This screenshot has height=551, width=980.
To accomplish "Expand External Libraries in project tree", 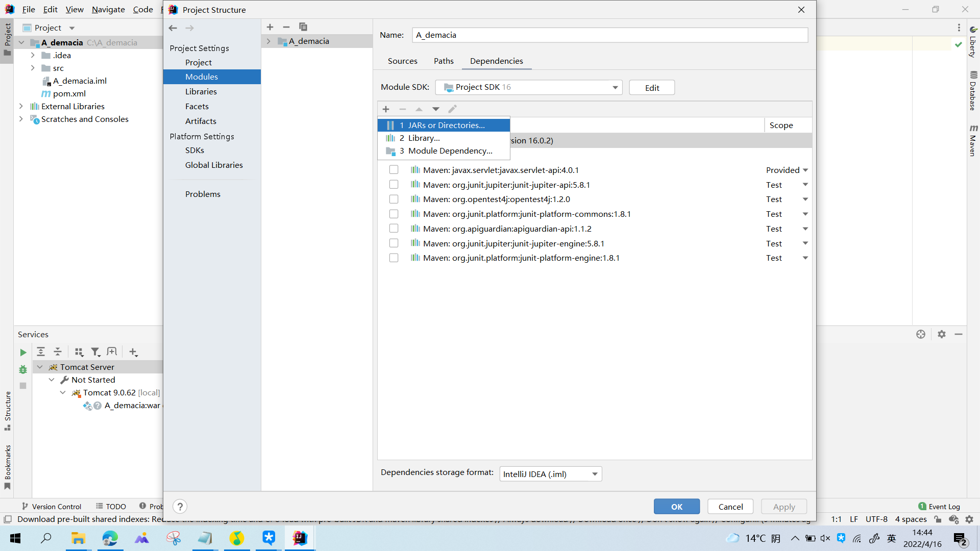I will click(21, 106).
